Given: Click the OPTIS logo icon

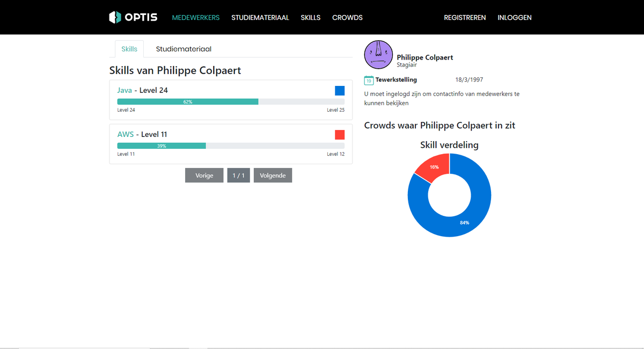Looking at the screenshot, I should click(115, 17).
